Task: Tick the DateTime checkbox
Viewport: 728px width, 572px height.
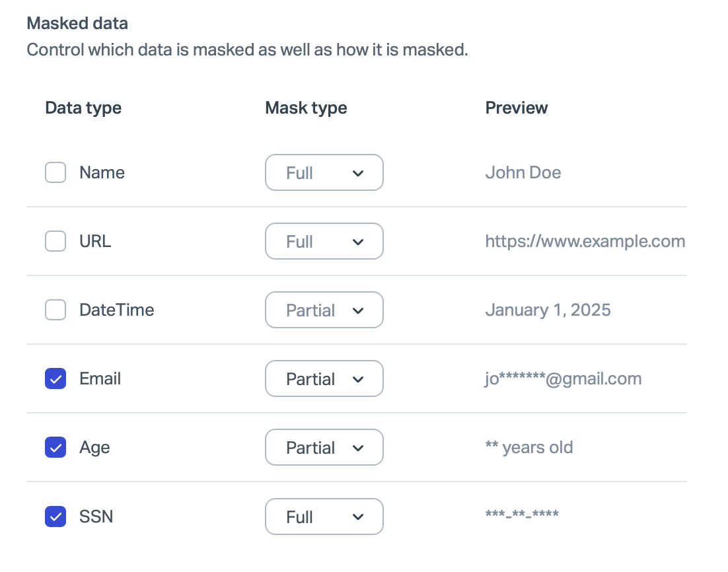Action: [x=55, y=310]
